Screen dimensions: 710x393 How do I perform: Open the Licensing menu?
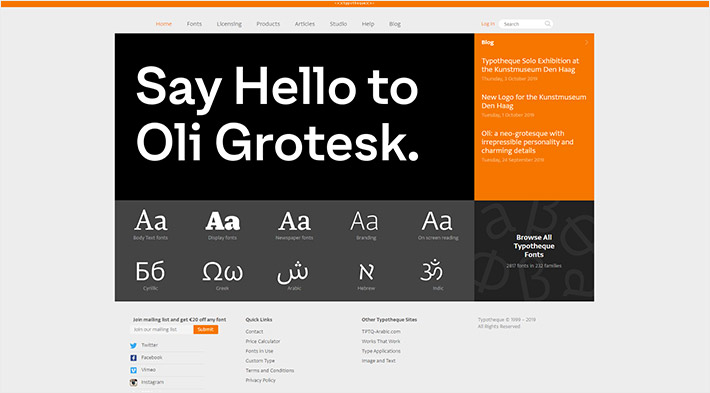pyautogui.click(x=229, y=24)
